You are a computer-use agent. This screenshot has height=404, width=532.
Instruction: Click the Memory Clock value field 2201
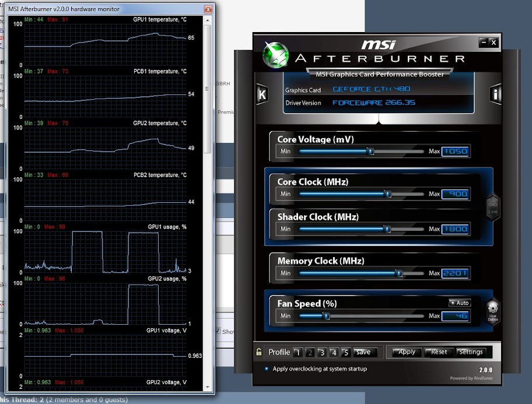click(456, 273)
